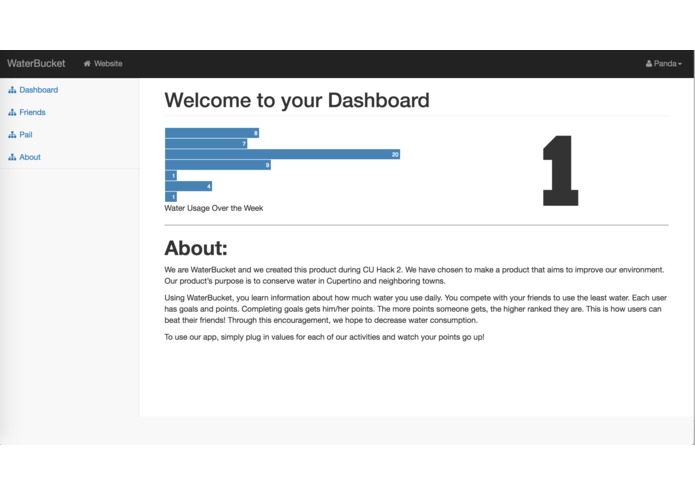Viewport: 695px width, 494px height.
Task: Select the chart bar labeled 9
Action: click(x=218, y=165)
